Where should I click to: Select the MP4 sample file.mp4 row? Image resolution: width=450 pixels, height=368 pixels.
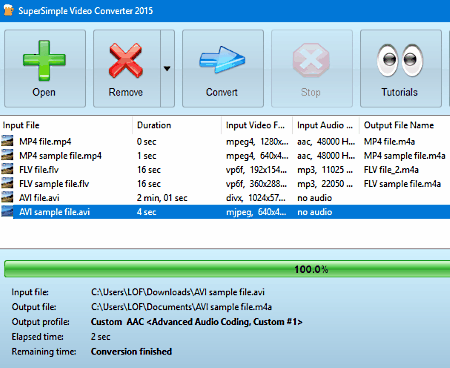[x=225, y=156]
